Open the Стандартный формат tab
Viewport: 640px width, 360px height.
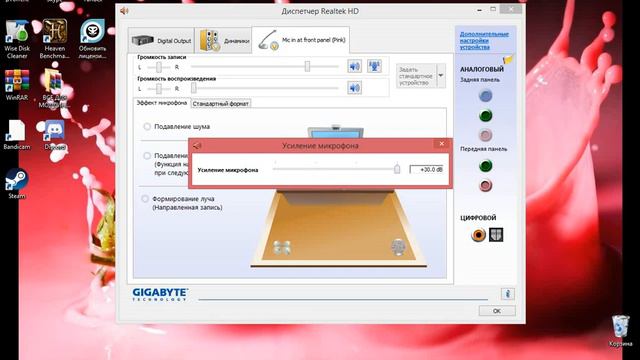(x=220, y=104)
